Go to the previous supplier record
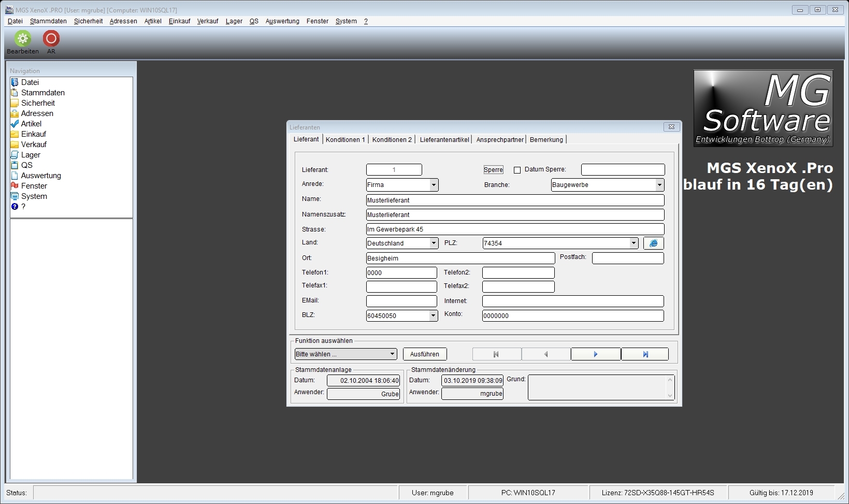849x504 pixels. 546,354
